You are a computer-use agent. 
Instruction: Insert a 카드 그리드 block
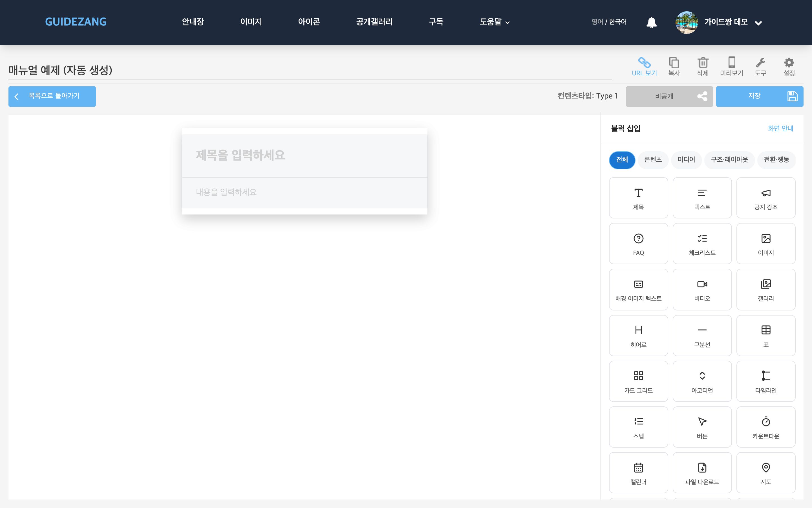coord(638,381)
